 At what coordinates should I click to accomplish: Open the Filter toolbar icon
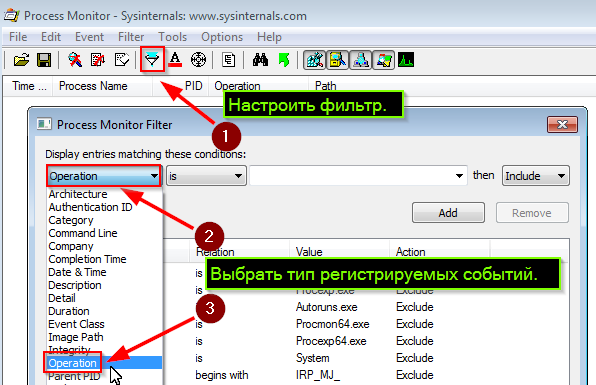tap(152, 60)
